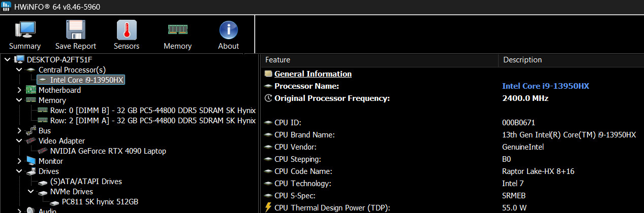Click the 2400.0 MHz frequency value
The width and height of the screenshot is (644, 213).
tap(525, 98)
